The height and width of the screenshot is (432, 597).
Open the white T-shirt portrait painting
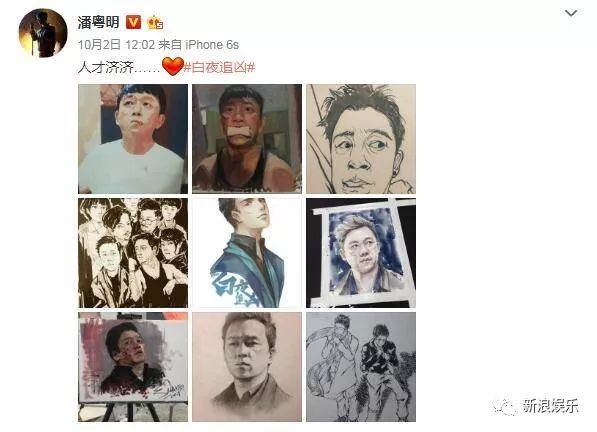(133, 139)
